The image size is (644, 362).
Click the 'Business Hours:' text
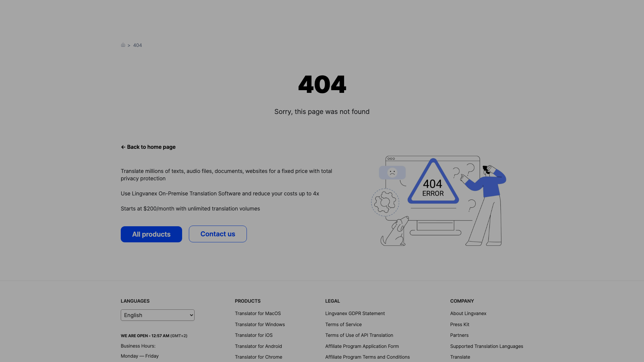[x=138, y=346]
